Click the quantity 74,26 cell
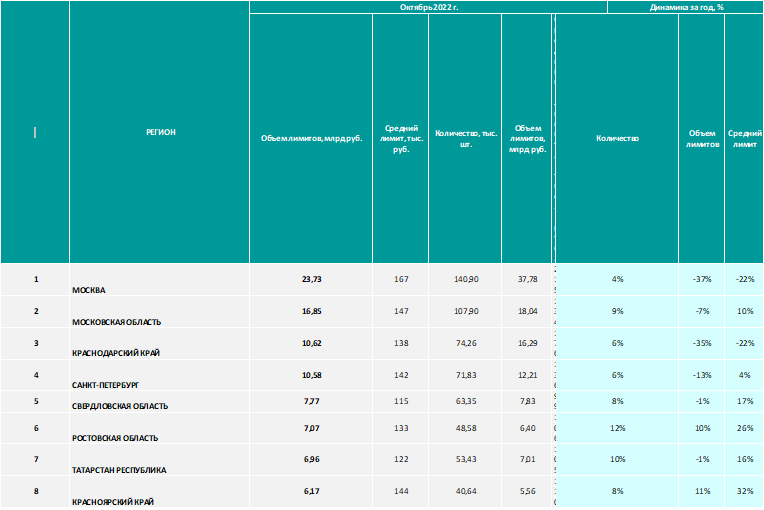The image size is (764, 510). point(465,344)
